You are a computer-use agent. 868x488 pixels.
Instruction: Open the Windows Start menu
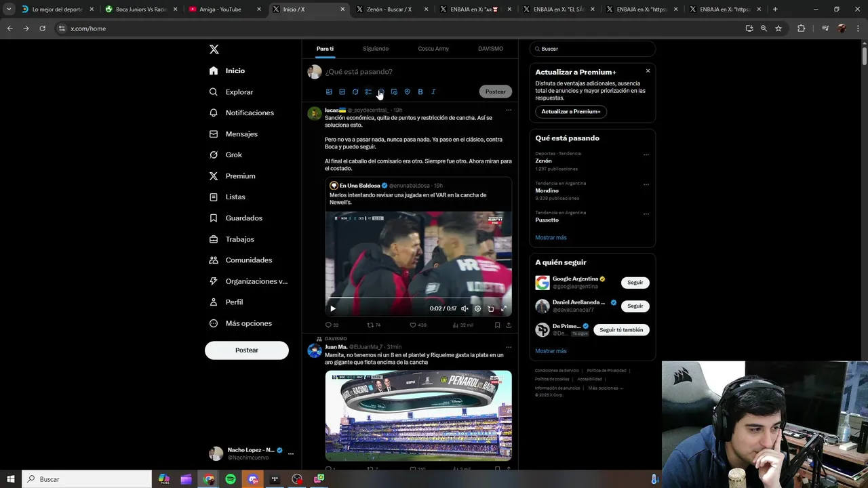pos(11,479)
